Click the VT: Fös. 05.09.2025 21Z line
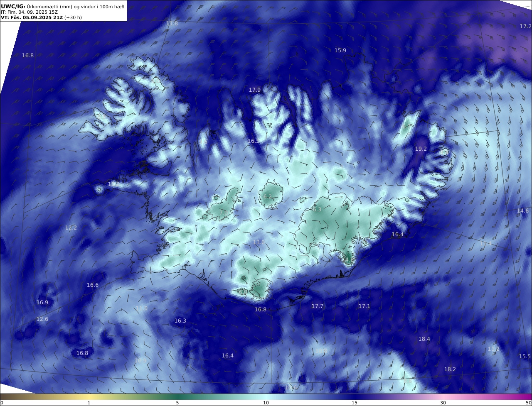Screen dimensions: 532x406 tap(41, 17)
